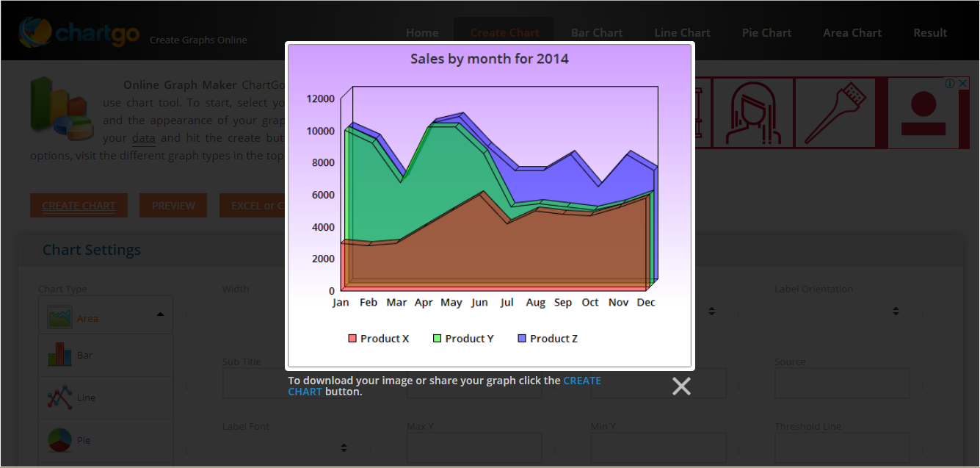Select the Line chart type icon
The image size is (980, 468).
pos(59,397)
